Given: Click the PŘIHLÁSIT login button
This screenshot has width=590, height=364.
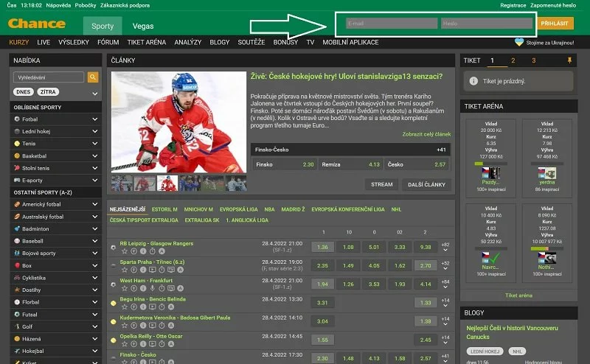Looking at the screenshot, I should (x=555, y=24).
